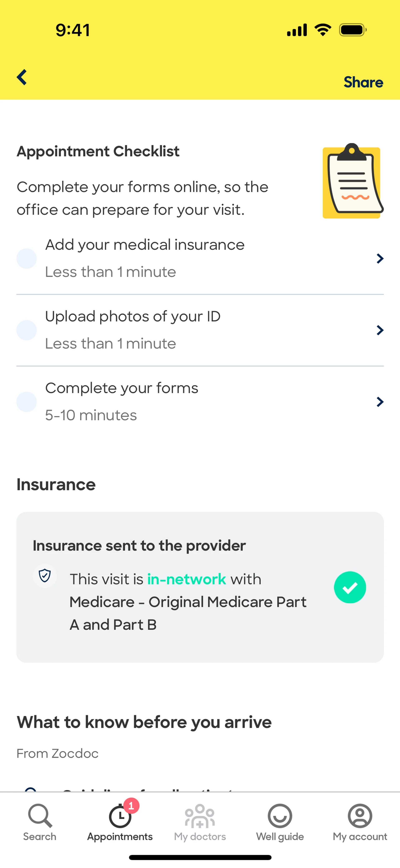Check off Complete your forms circle
The height and width of the screenshot is (868, 400).
click(x=27, y=402)
